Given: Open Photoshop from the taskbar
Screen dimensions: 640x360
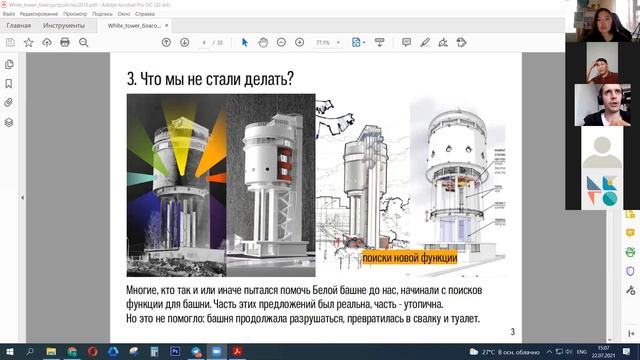Looking at the screenshot, I should pyautogui.click(x=175, y=351).
